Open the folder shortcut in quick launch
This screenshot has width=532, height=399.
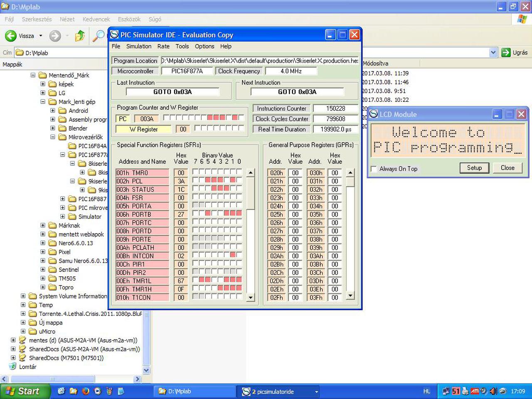pos(74,391)
